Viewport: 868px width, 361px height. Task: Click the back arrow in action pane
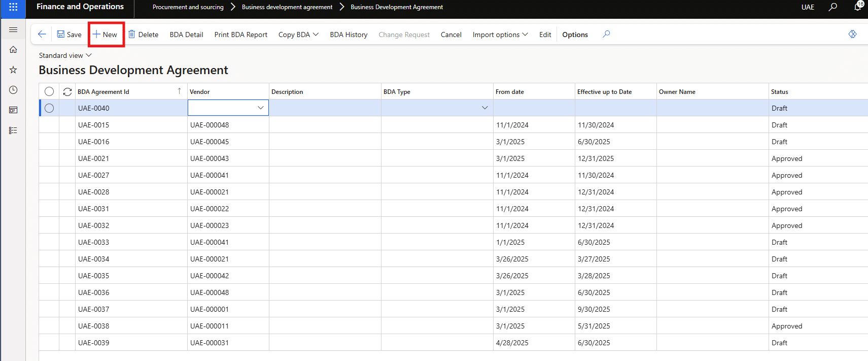[42, 34]
